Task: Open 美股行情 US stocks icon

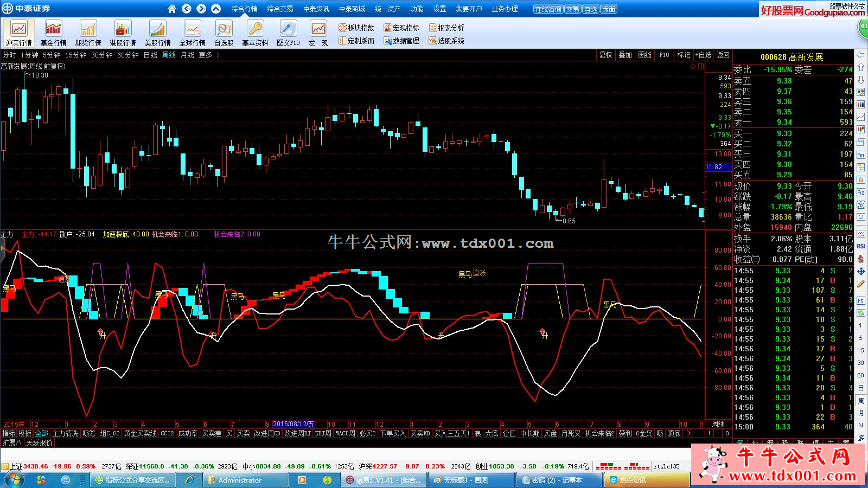Action: 157,33
